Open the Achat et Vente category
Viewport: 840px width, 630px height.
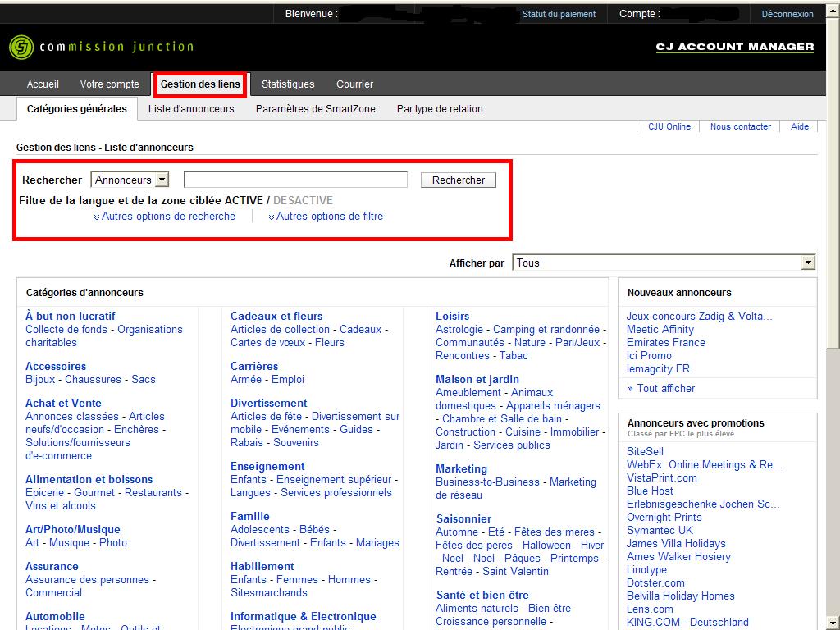click(x=63, y=403)
